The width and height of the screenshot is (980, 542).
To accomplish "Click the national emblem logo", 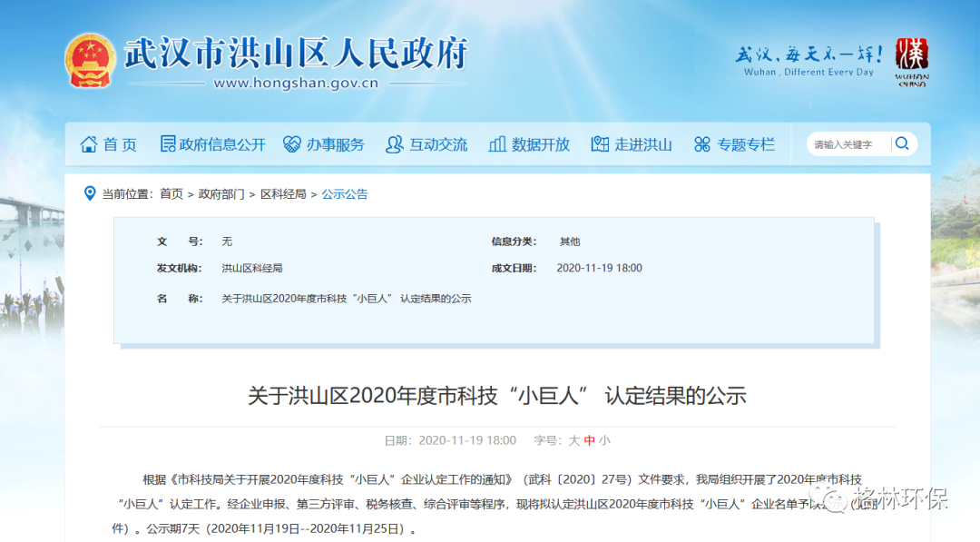I will pyautogui.click(x=90, y=60).
